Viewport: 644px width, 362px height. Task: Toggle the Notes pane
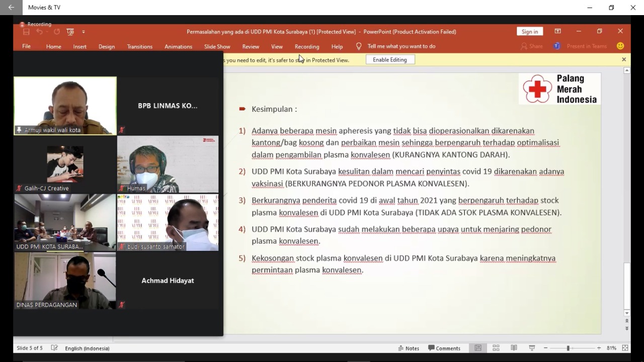[x=409, y=348]
